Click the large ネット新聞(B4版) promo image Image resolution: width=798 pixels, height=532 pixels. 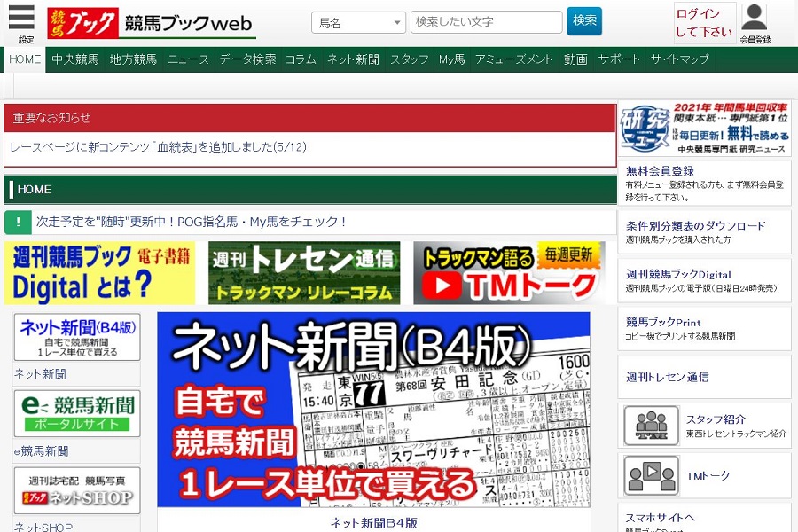(x=373, y=410)
